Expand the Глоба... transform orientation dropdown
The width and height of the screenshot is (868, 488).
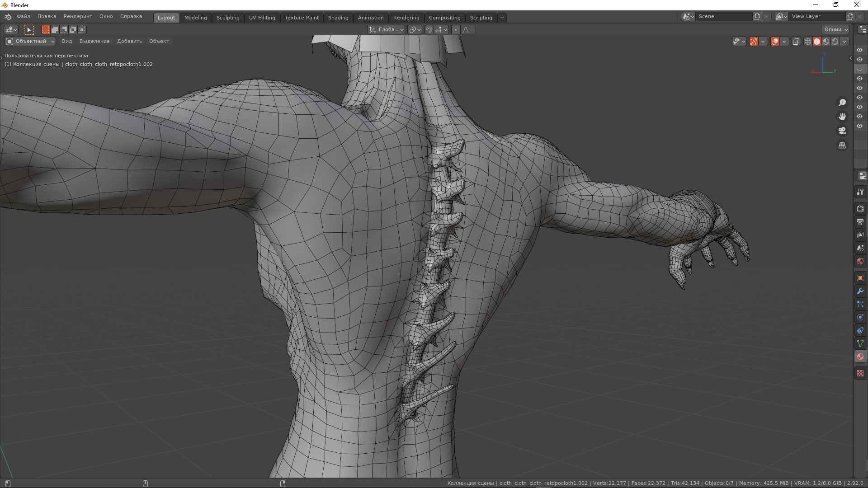point(387,29)
